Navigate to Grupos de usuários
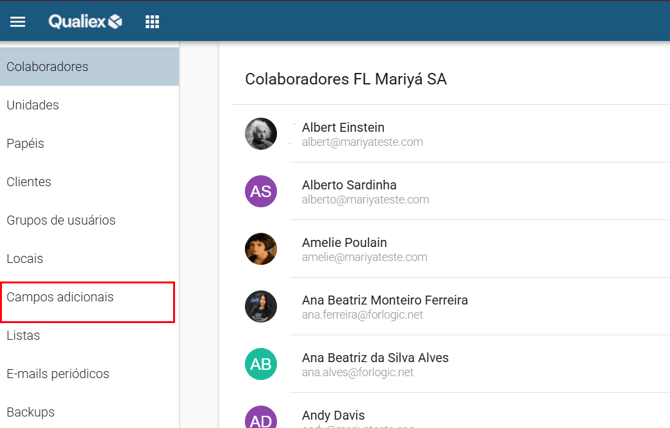Image resolution: width=670 pixels, height=428 pixels. click(61, 220)
